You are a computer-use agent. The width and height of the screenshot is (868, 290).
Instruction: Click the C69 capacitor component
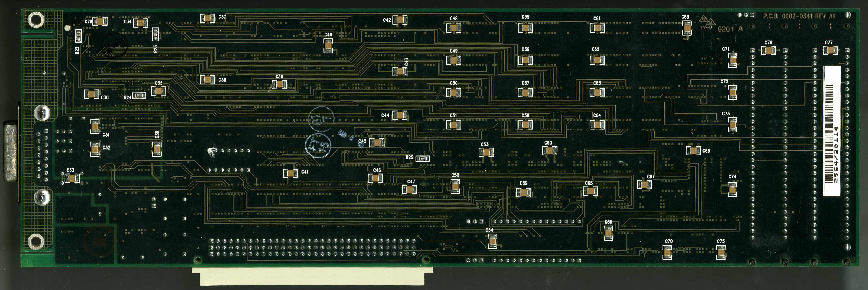click(x=693, y=150)
